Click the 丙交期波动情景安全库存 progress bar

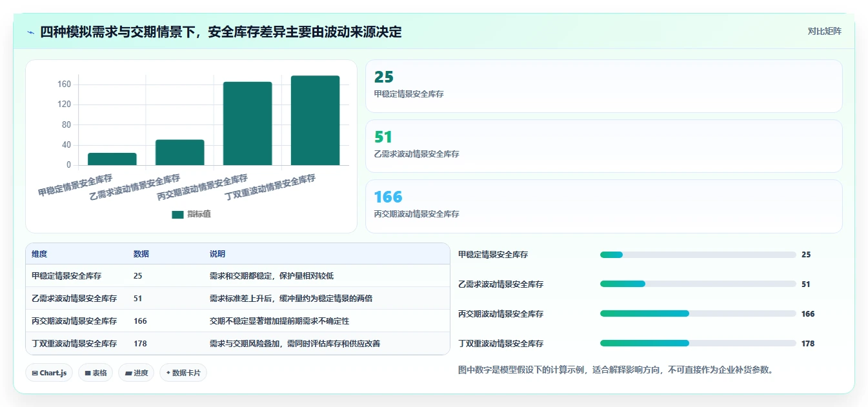tap(698, 313)
